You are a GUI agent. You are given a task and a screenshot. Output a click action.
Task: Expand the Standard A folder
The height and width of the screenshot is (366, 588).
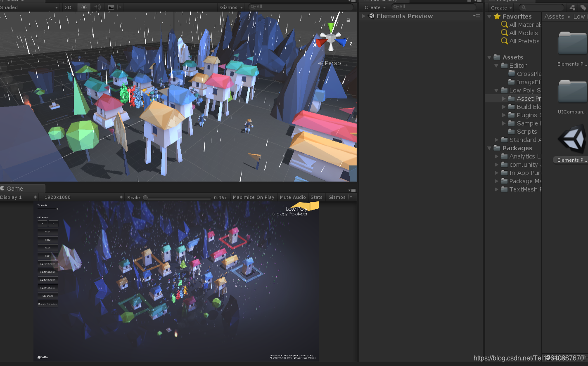point(497,140)
